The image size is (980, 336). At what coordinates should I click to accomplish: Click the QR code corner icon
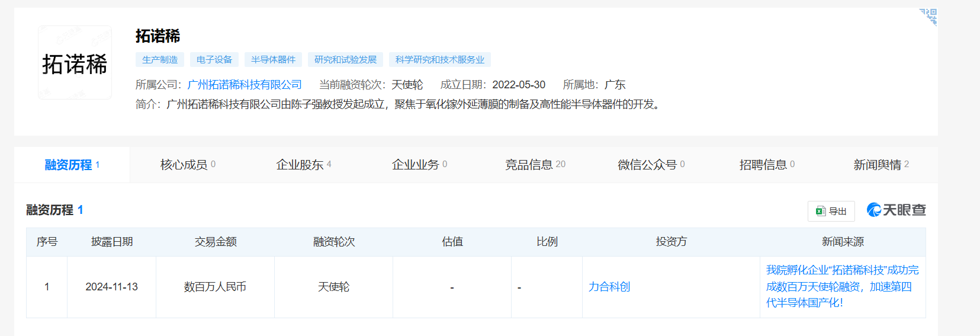pyautogui.click(x=928, y=17)
